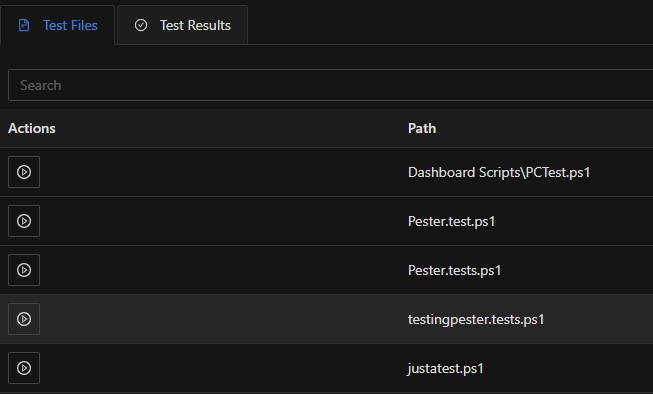Run the Dashboard Scripts\PCTest.ps1 test file
The image size is (653, 394).
click(x=24, y=172)
